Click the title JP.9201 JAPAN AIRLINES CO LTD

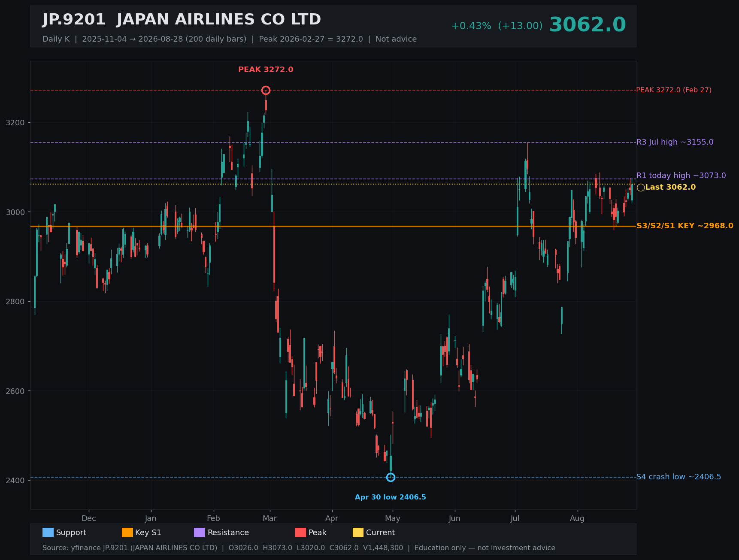tap(182, 20)
